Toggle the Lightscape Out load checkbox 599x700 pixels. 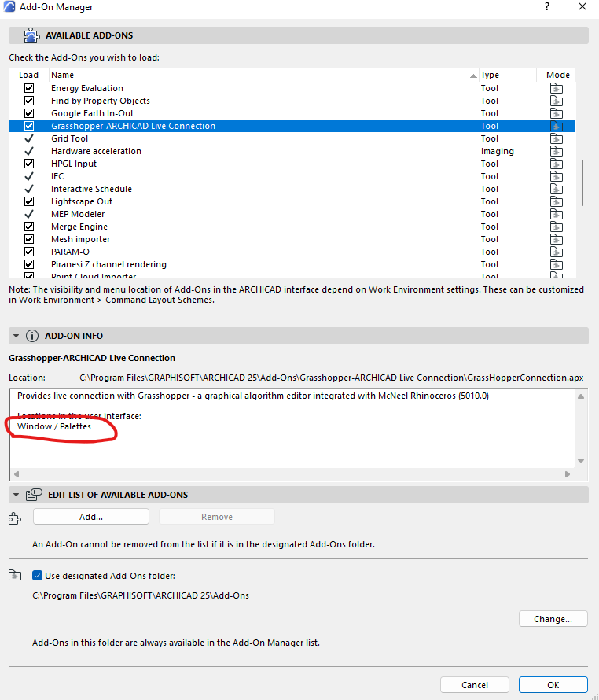pos(29,201)
